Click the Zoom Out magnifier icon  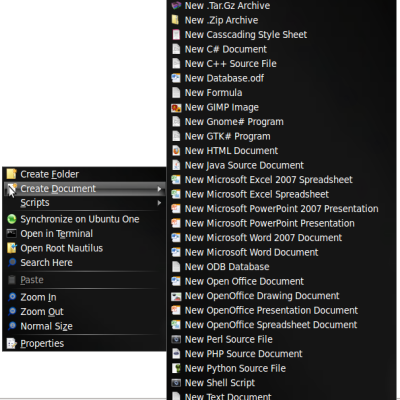(12, 311)
